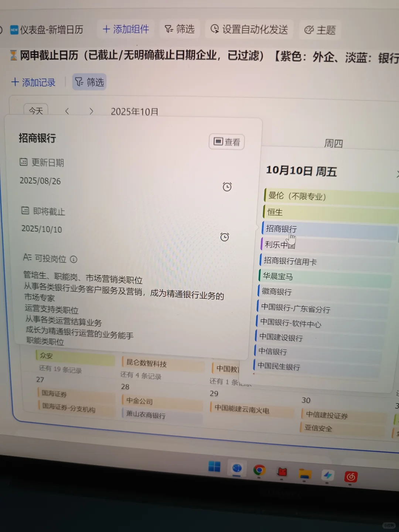The width and height of the screenshot is (399, 532).
Task: Toggle the highlighted 筛选 below the title
Action: click(x=89, y=82)
